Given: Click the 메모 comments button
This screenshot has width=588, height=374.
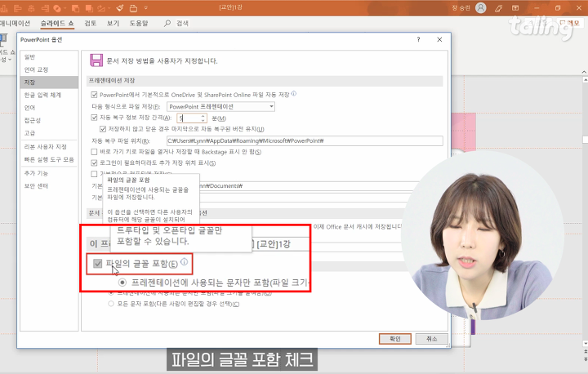Looking at the screenshot, I should (570, 23).
